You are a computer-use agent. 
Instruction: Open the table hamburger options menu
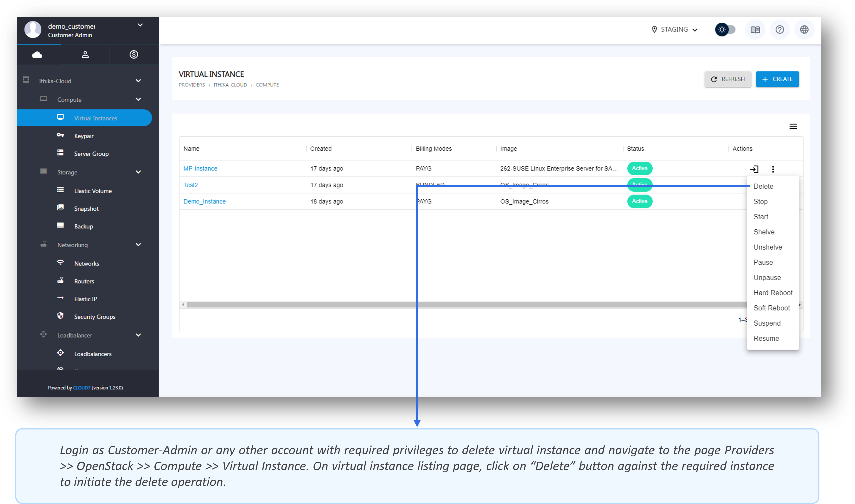click(793, 126)
